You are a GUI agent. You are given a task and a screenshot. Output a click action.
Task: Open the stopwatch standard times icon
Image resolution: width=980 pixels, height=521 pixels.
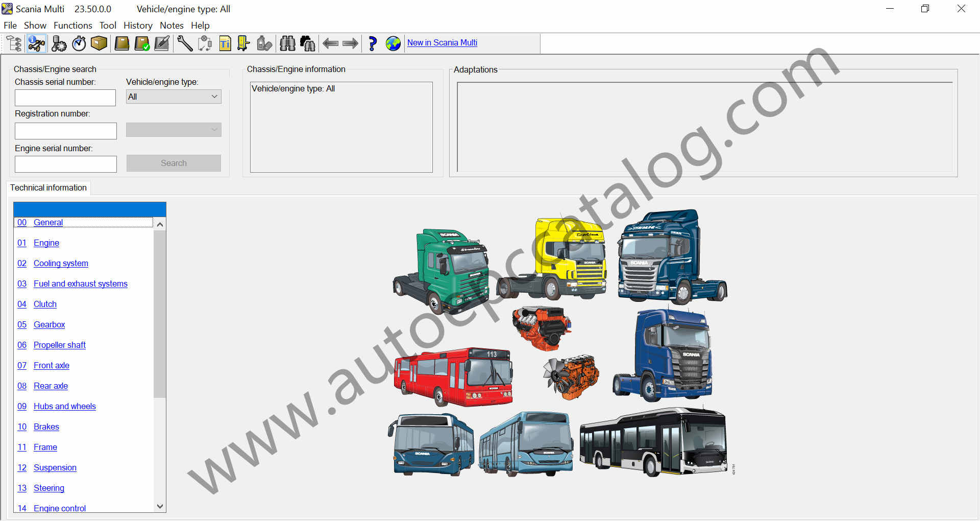pos(79,43)
